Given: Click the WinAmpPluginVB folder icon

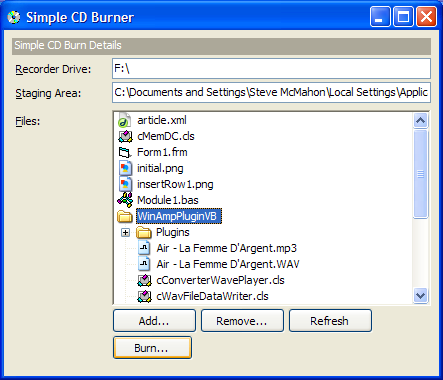Looking at the screenshot, I should (x=125, y=216).
